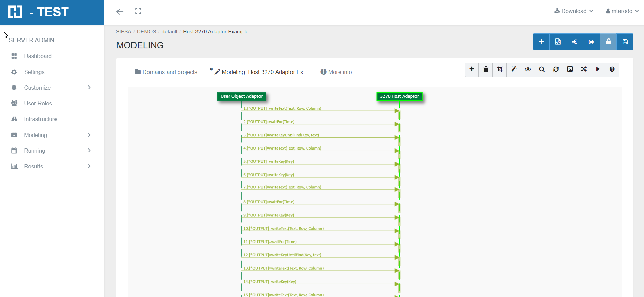Toggle the unlock padlock button
The image size is (644, 297).
pyautogui.click(x=608, y=42)
